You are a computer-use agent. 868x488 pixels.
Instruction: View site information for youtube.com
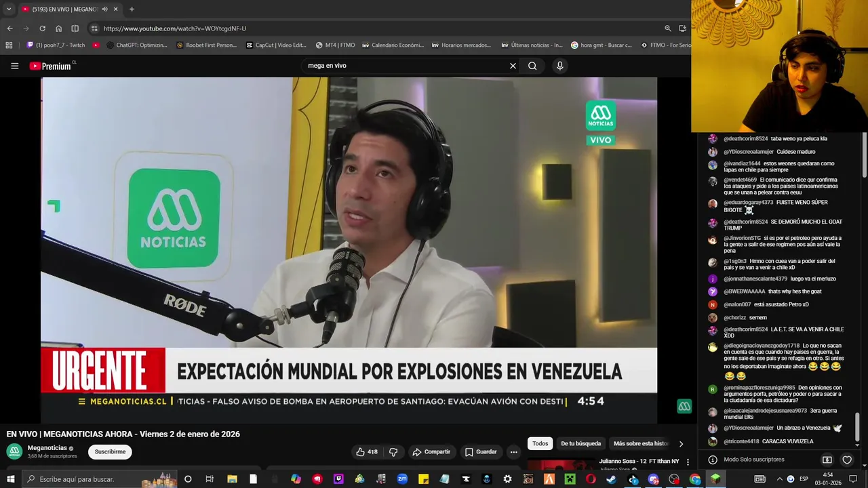[94, 28]
